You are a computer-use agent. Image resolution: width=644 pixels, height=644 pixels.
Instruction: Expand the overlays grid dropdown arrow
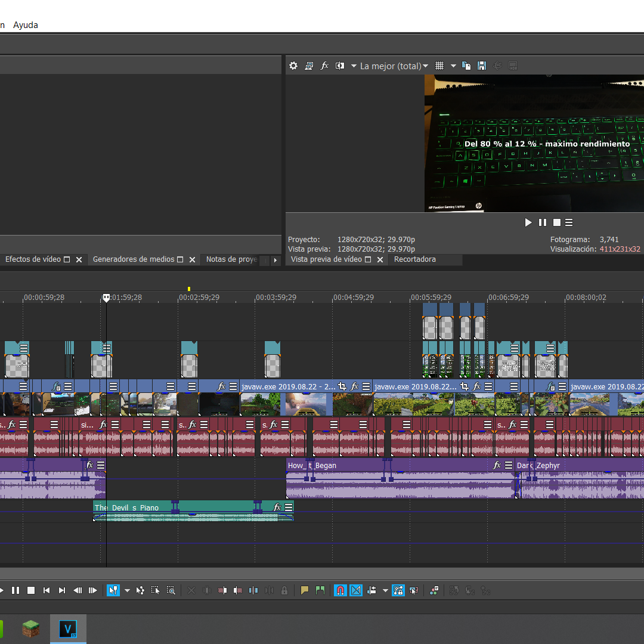[x=453, y=66]
